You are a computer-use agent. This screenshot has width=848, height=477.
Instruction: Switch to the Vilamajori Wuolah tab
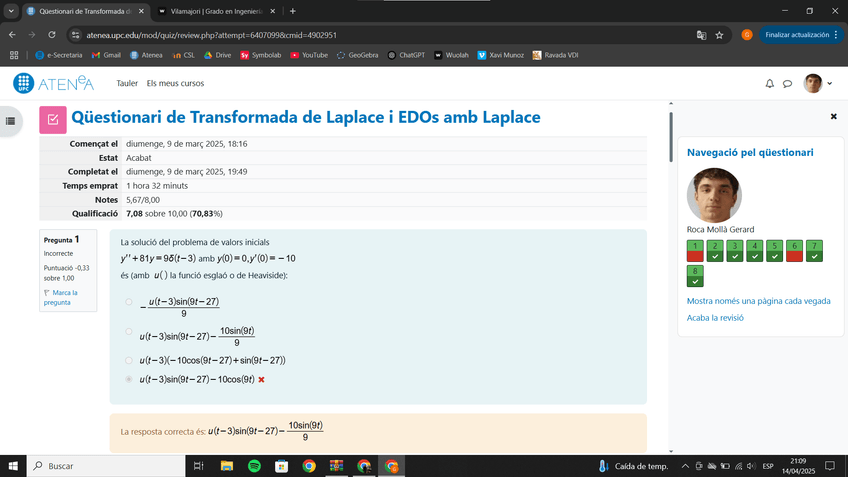tap(216, 11)
